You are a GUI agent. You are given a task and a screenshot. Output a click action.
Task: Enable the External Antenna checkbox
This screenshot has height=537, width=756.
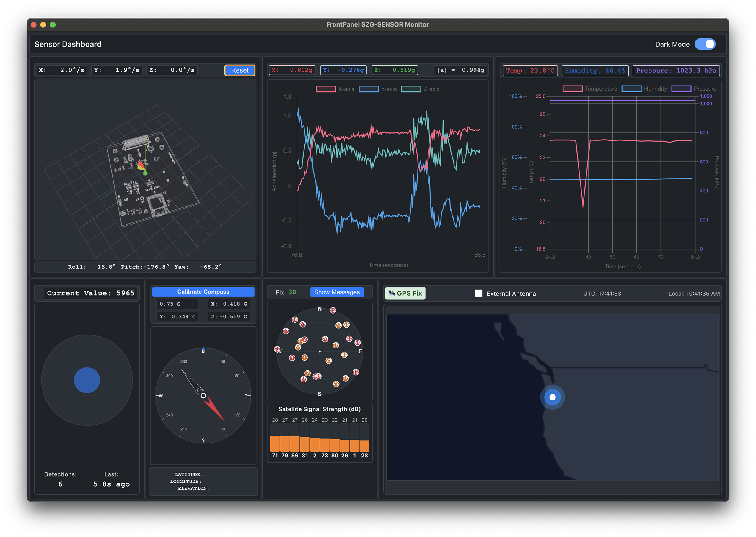pyautogui.click(x=478, y=294)
